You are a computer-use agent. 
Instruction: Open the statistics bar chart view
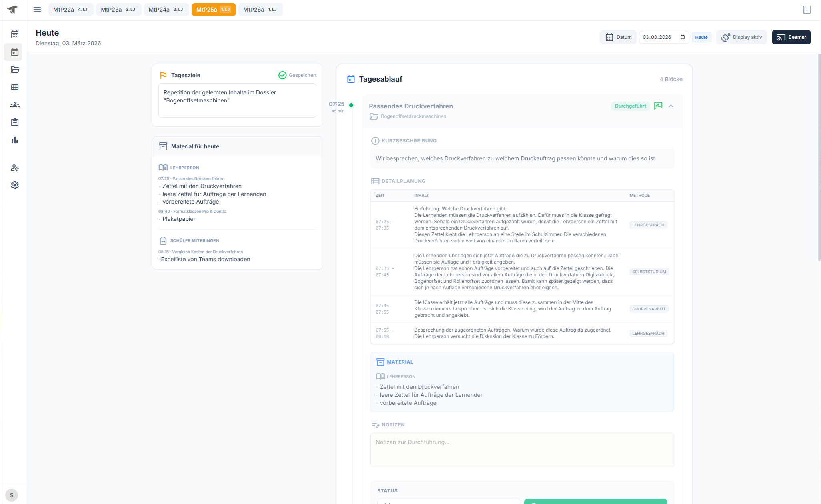coord(14,140)
